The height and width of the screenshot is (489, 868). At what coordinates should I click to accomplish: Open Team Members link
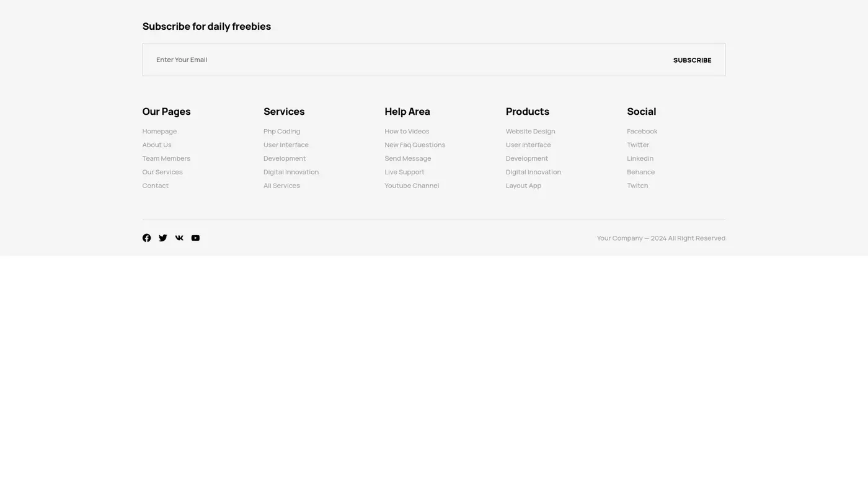coord(166,159)
